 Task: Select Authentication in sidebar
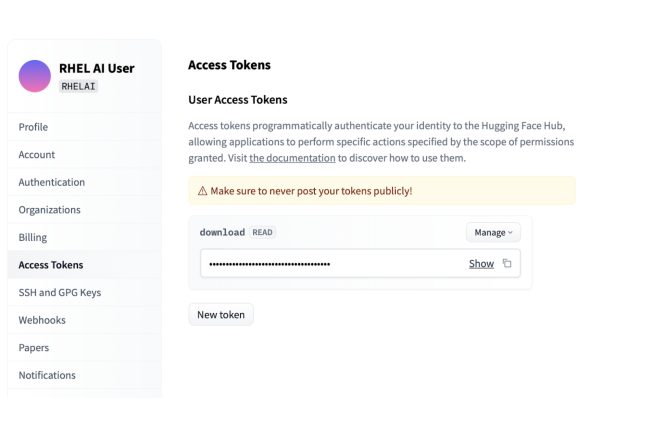click(x=52, y=182)
